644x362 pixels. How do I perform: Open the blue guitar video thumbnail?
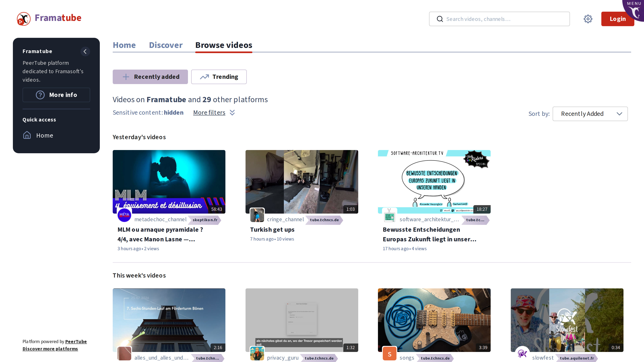click(x=434, y=320)
